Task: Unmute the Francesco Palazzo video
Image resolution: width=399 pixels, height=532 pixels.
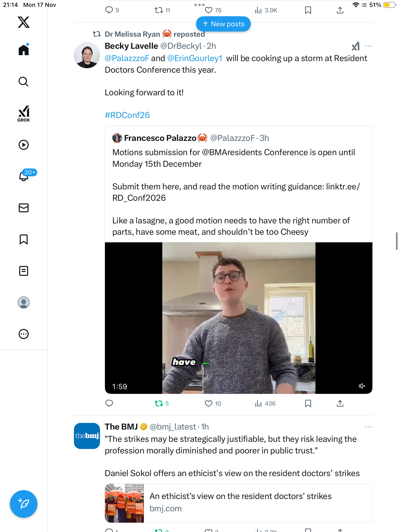Action: [x=362, y=386]
